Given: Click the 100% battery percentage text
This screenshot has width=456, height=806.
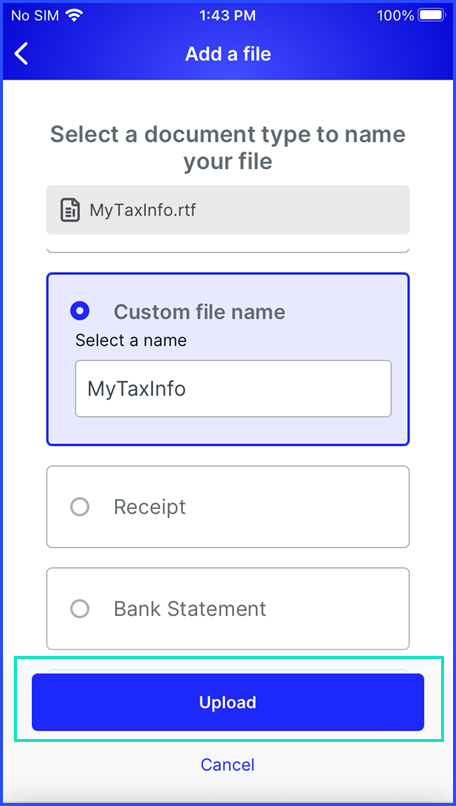Looking at the screenshot, I should point(395,16).
